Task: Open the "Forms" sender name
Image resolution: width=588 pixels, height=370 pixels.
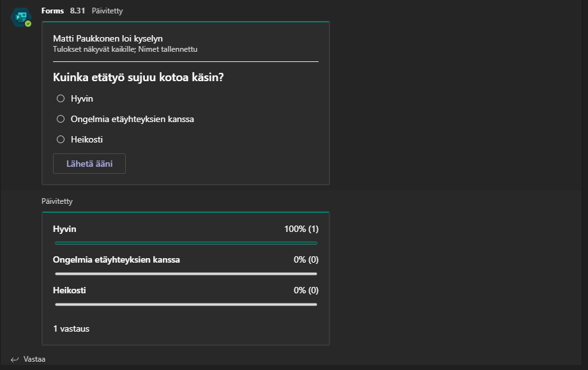Action: [x=52, y=12]
